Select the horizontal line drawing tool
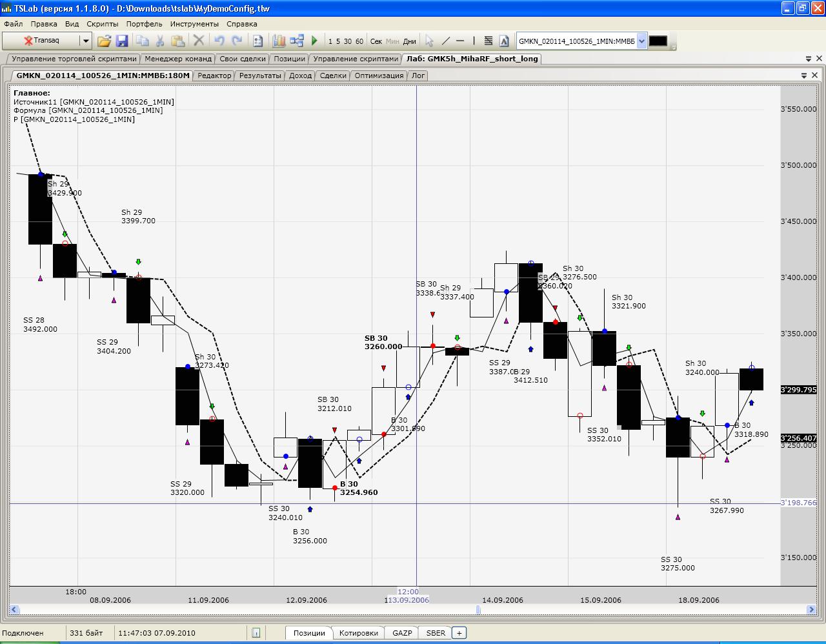The height and width of the screenshot is (644, 826). (460, 41)
